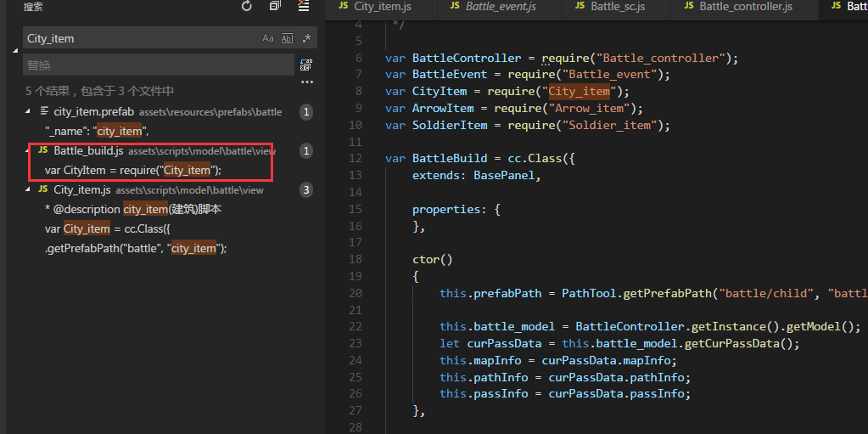Viewport: 868px width, 434px height.
Task: Click the highlighted City_item string on line 8
Action: point(579,91)
